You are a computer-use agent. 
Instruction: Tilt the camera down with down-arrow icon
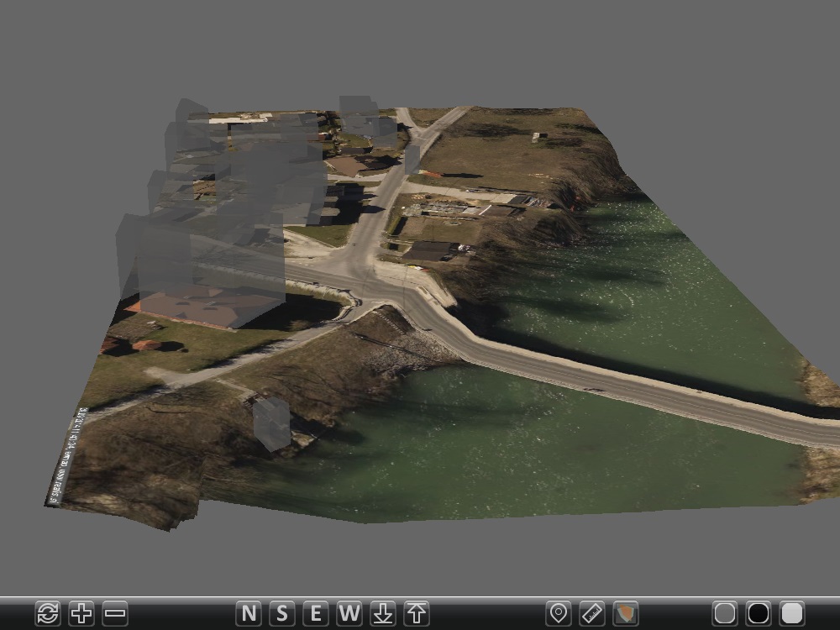[x=383, y=613]
